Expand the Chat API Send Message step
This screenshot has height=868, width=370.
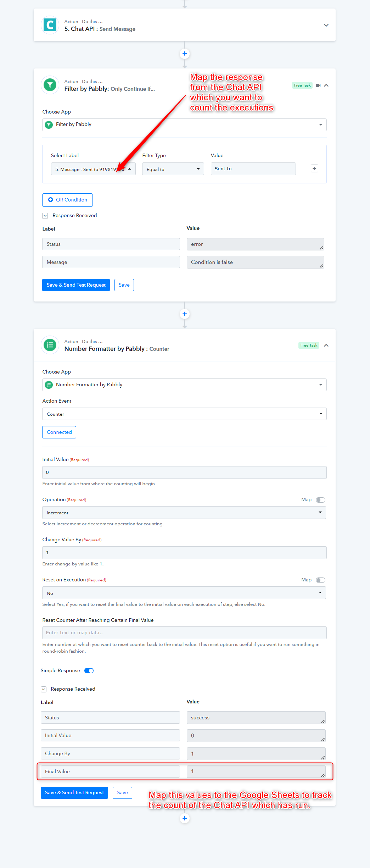coord(326,25)
